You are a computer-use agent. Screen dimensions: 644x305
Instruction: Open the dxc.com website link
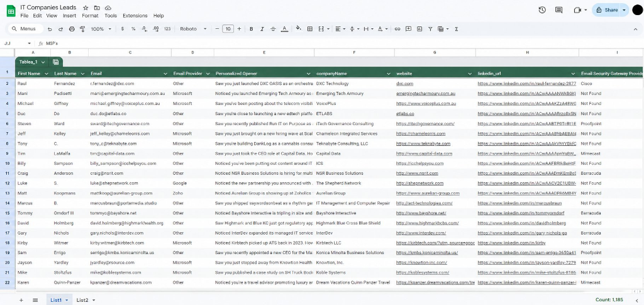[404, 84]
